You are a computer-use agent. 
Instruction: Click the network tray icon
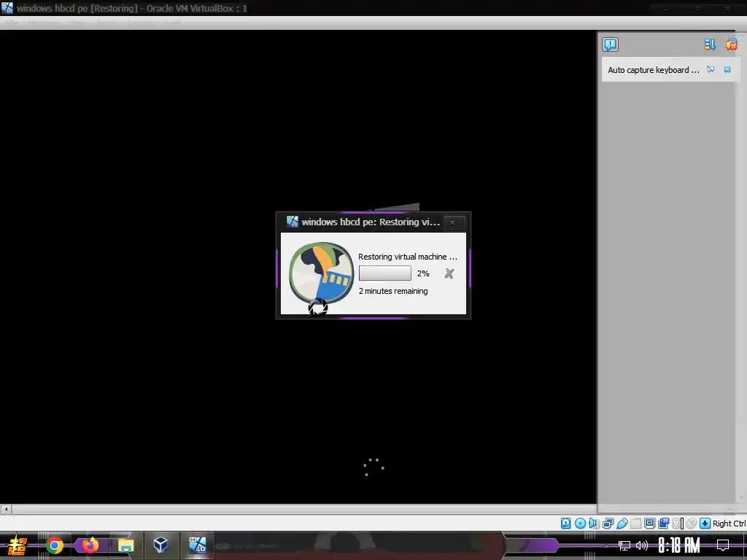click(624, 545)
